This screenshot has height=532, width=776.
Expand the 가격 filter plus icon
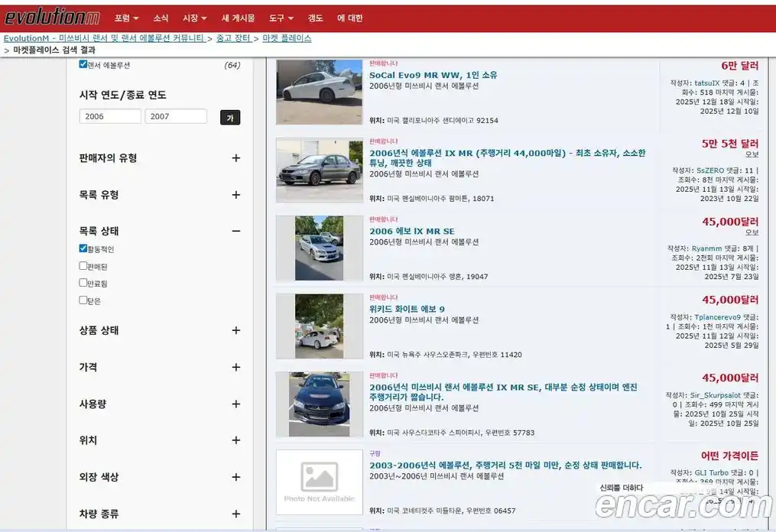click(235, 368)
